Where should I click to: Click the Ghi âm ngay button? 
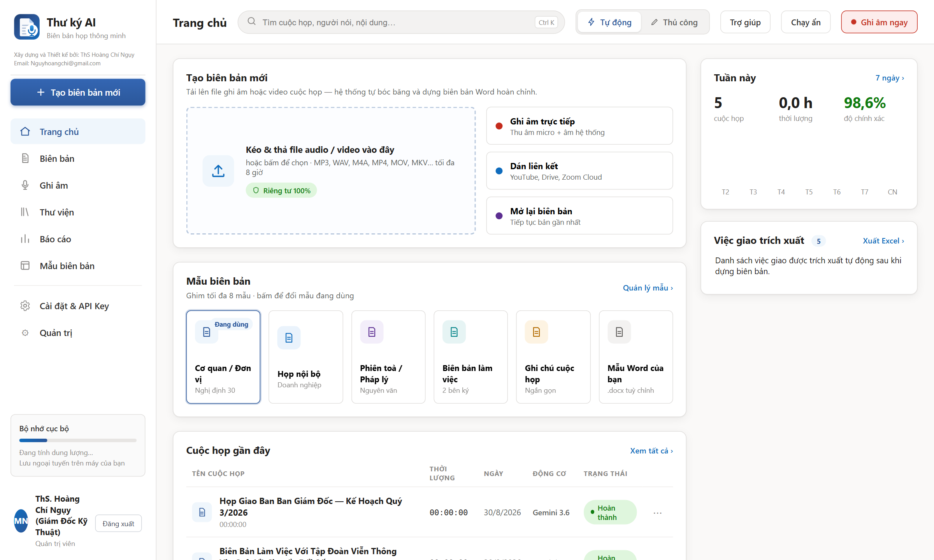tap(879, 22)
